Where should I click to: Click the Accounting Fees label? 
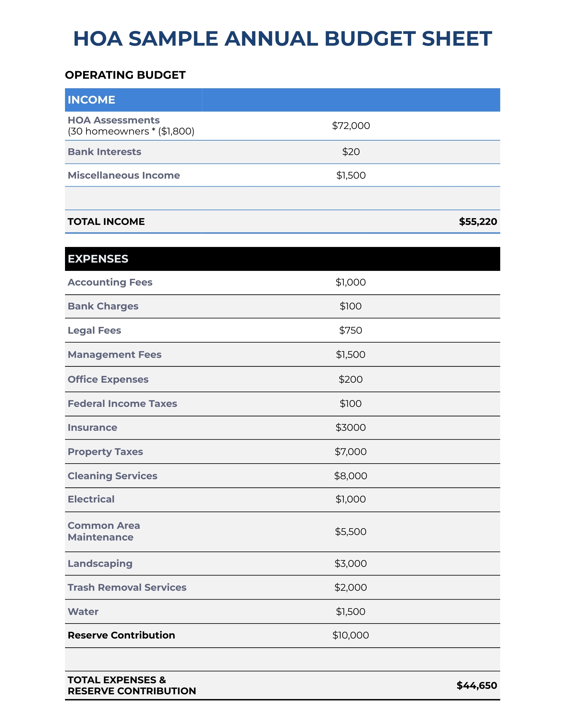110,282
